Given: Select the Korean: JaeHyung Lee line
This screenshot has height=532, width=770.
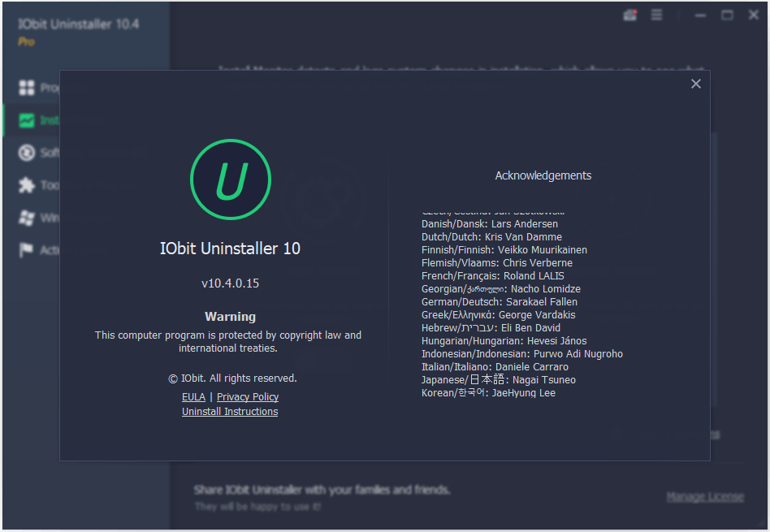Looking at the screenshot, I should coord(489,393).
